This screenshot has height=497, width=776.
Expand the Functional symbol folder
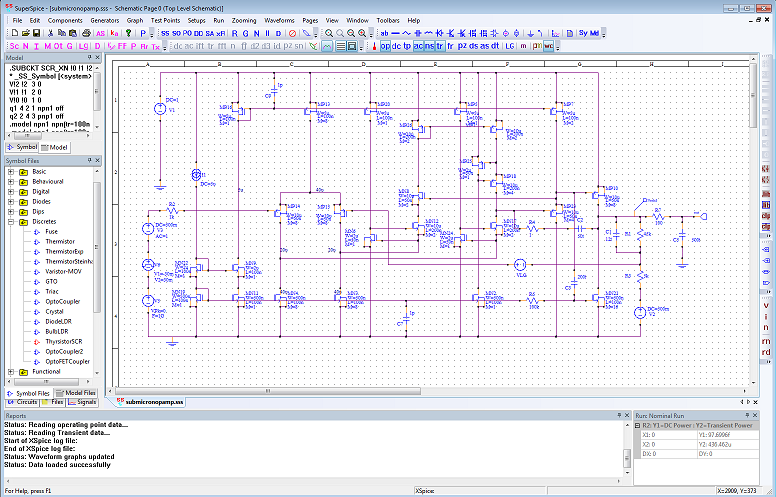[x=11, y=371]
